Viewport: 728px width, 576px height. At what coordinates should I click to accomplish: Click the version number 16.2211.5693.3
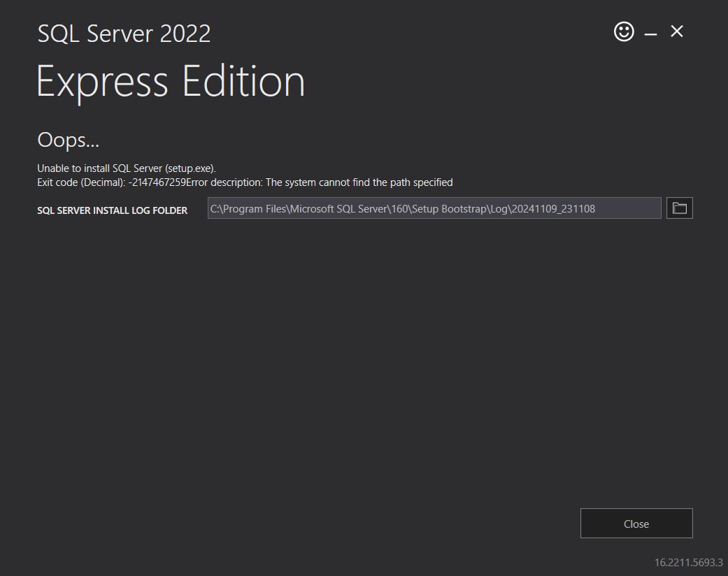(687, 561)
